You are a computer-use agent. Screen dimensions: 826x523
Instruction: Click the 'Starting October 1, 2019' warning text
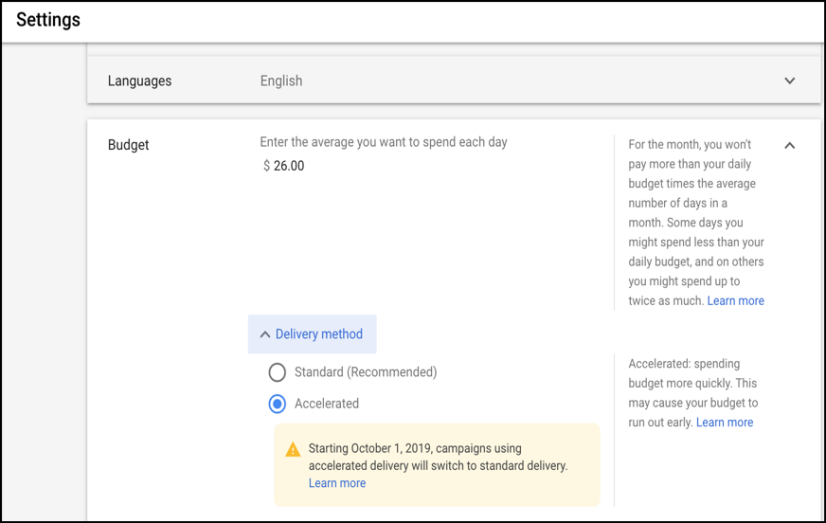438,457
